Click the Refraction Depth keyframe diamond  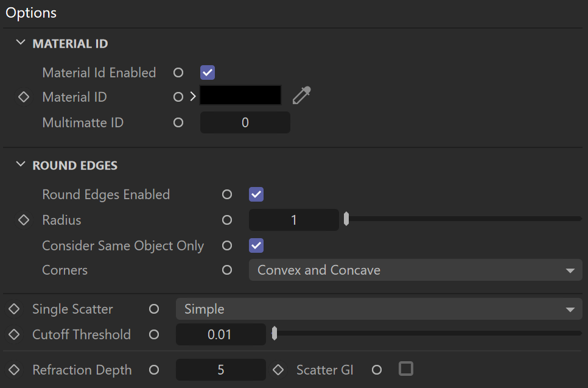pyautogui.click(x=14, y=370)
